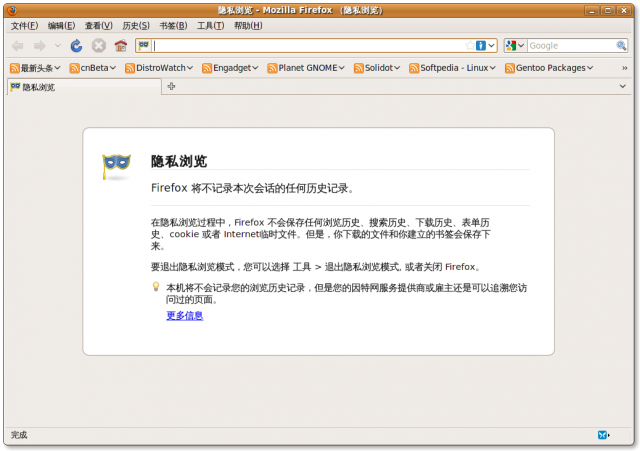640x451 pixels.
Task: Open the 帮助(H) menu
Action: 248,26
